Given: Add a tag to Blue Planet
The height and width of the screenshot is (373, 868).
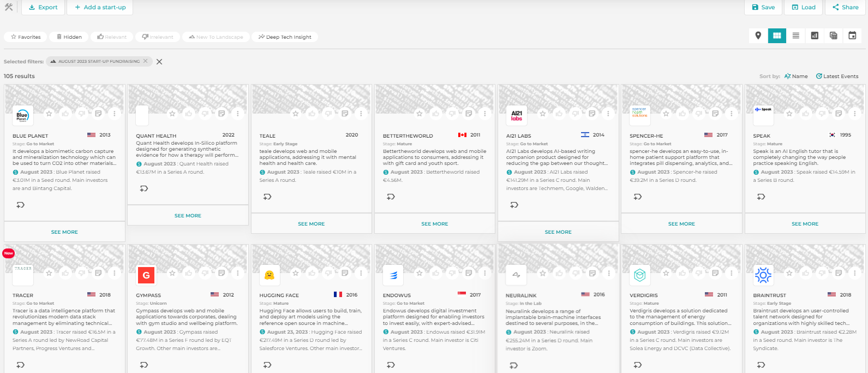Looking at the screenshot, I should (21, 205).
